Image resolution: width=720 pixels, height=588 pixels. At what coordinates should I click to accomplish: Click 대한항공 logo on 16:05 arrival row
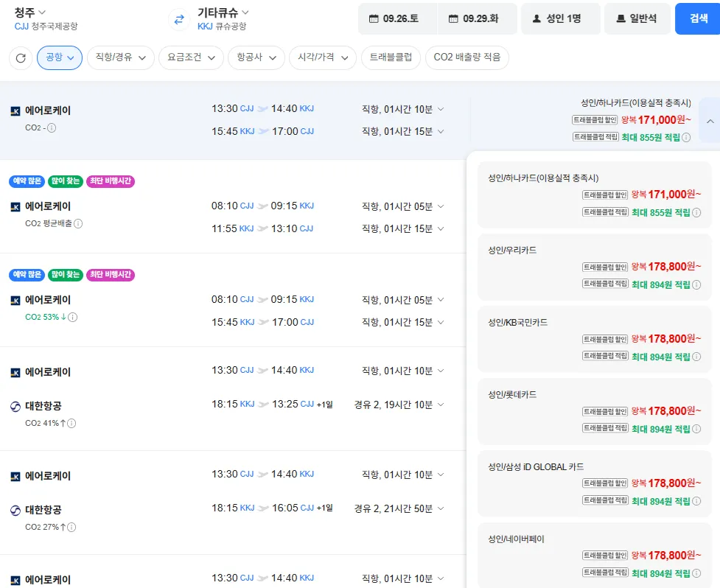tap(15, 511)
